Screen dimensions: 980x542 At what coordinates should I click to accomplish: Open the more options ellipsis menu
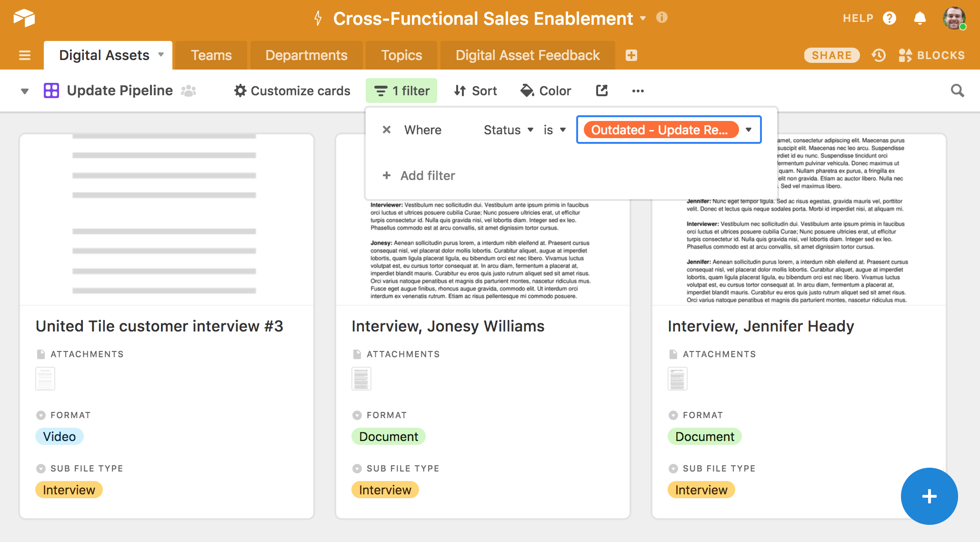pos(638,90)
